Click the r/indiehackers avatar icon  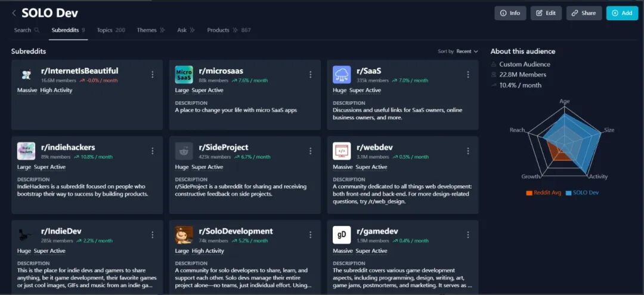pyautogui.click(x=26, y=151)
